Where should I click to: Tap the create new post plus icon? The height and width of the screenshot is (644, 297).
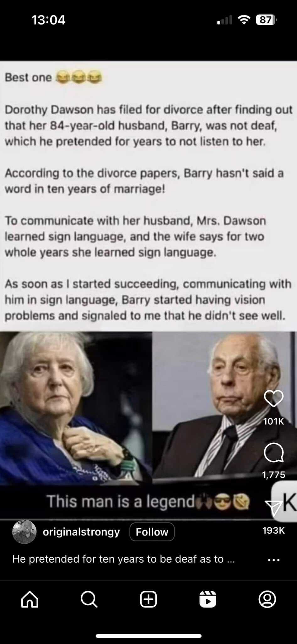coord(148,599)
